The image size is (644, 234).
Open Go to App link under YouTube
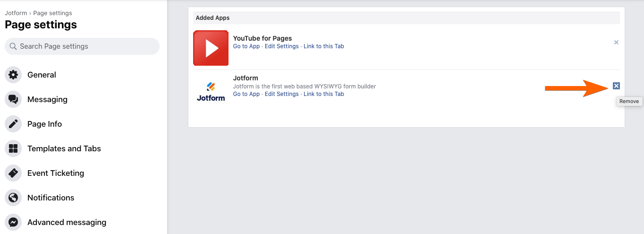click(246, 46)
